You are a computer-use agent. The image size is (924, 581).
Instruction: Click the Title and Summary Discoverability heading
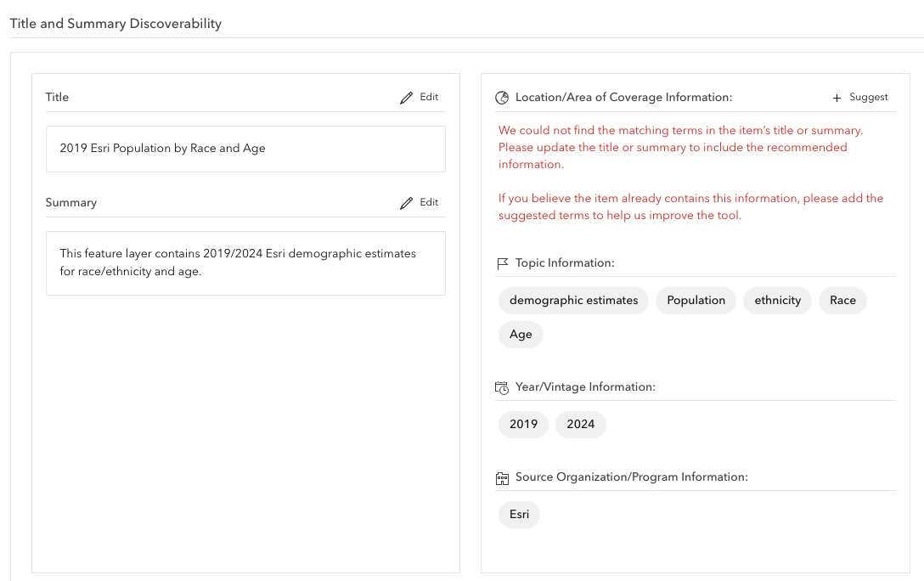point(115,23)
